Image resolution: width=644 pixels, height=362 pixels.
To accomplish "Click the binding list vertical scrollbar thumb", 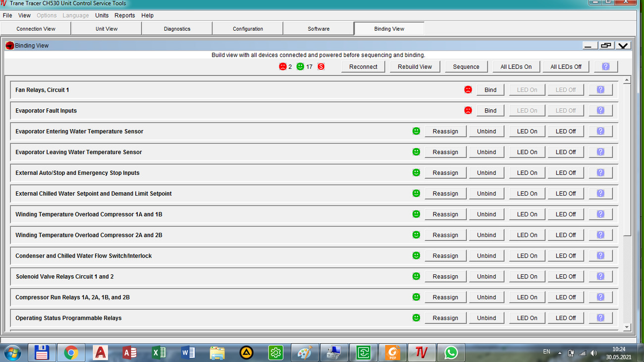I will click(x=627, y=160).
